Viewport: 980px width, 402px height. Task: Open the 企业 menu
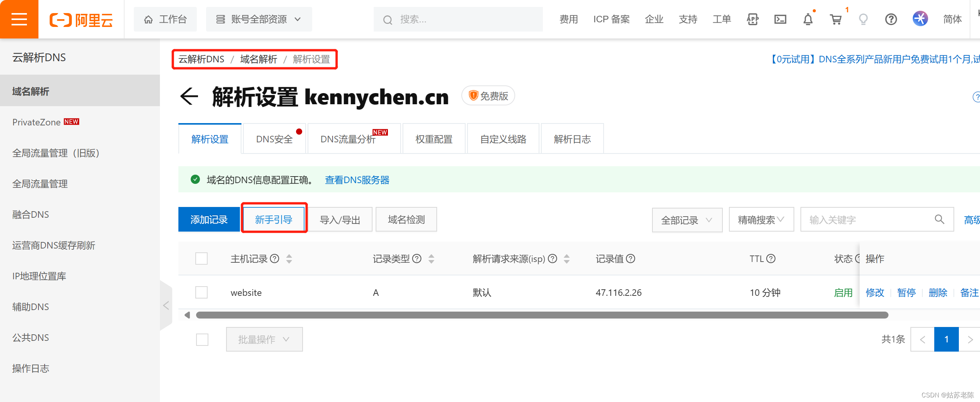(x=654, y=19)
